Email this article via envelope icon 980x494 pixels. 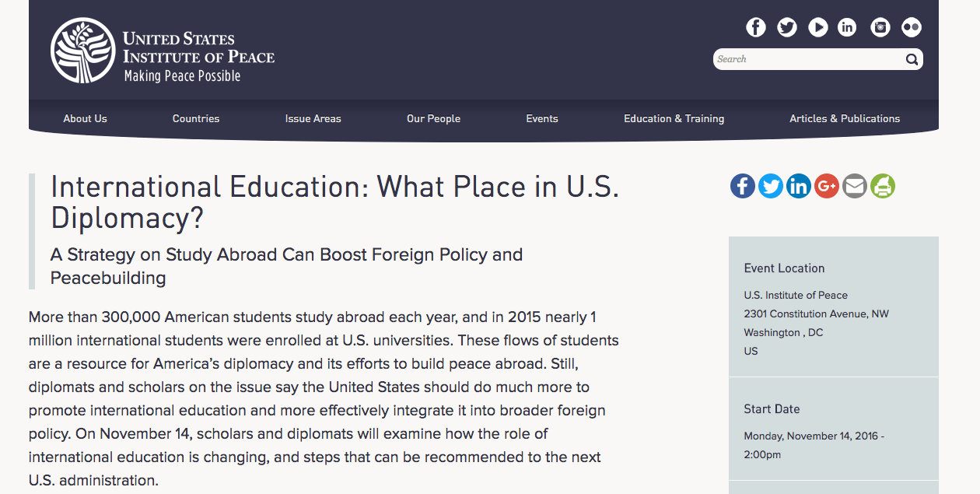click(855, 186)
